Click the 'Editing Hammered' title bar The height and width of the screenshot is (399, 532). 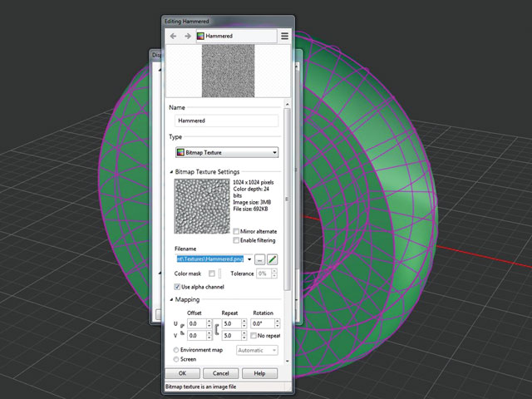click(228, 22)
